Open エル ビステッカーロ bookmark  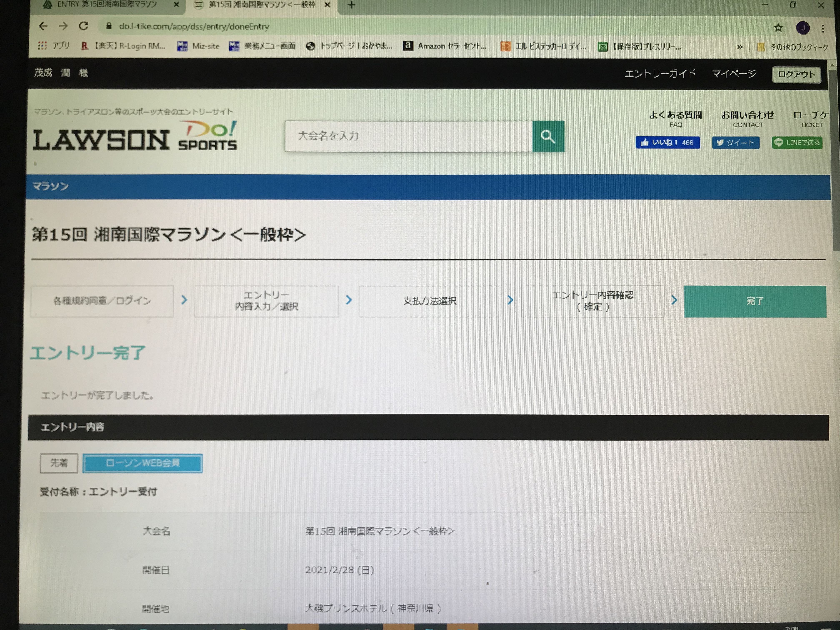(x=543, y=46)
